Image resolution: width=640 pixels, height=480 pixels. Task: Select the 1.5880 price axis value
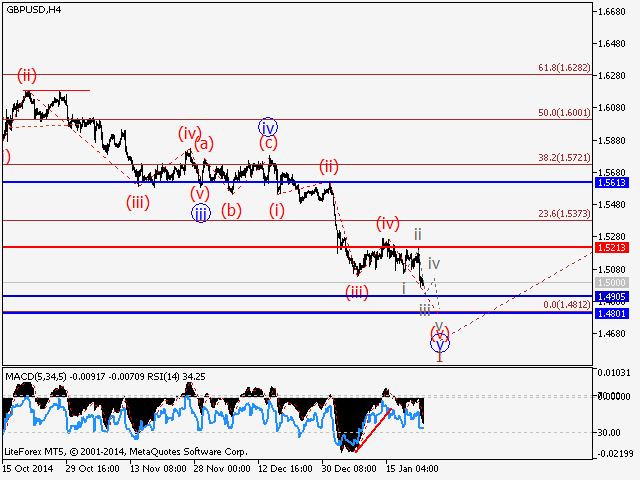click(611, 141)
